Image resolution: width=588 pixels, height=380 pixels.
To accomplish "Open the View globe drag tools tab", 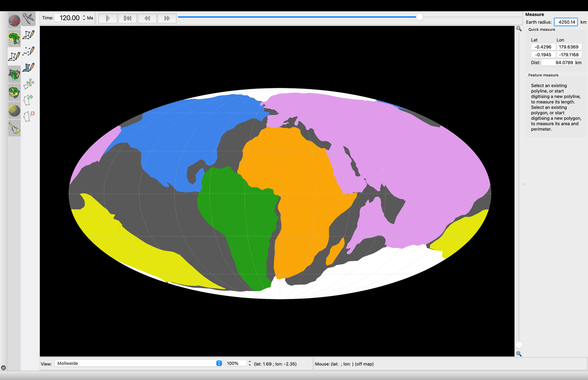I will (x=14, y=21).
